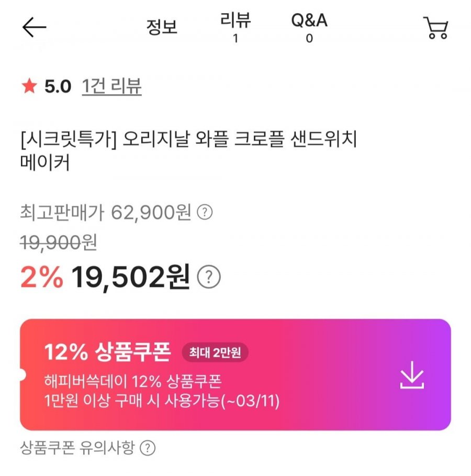Screen dimensions: 471x476
Task: Tap the 12% 상품쿠폰 banner title
Action: coord(107,353)
